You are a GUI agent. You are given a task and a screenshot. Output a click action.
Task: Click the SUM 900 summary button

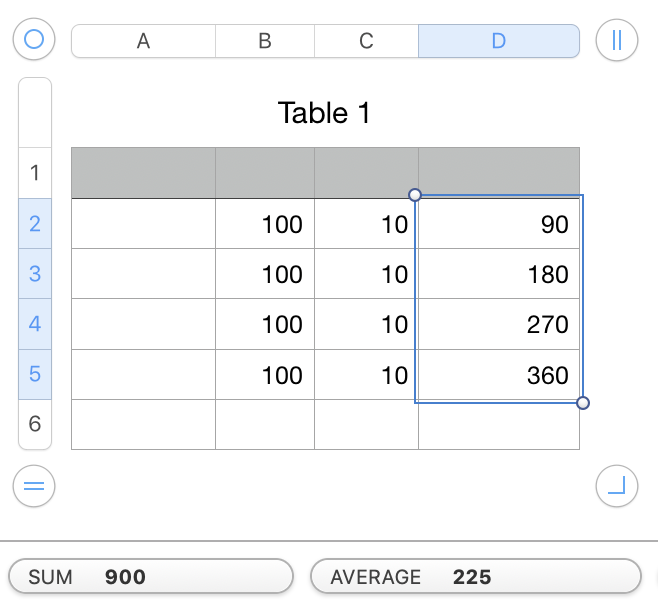pos(150,577)
